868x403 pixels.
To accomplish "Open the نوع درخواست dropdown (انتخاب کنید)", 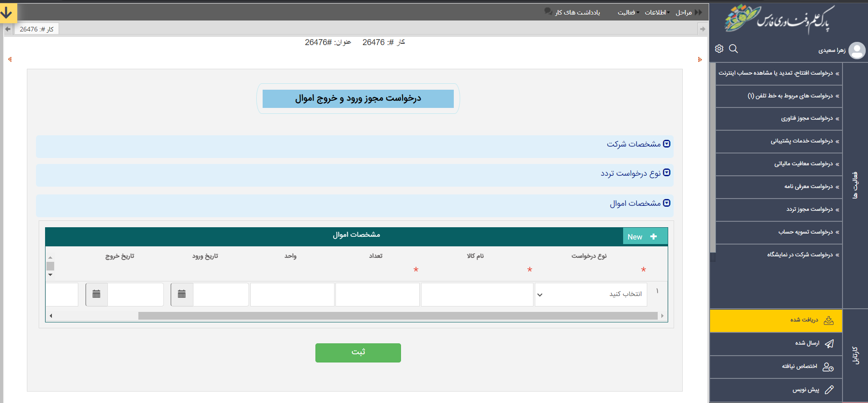I will (590, 295).
